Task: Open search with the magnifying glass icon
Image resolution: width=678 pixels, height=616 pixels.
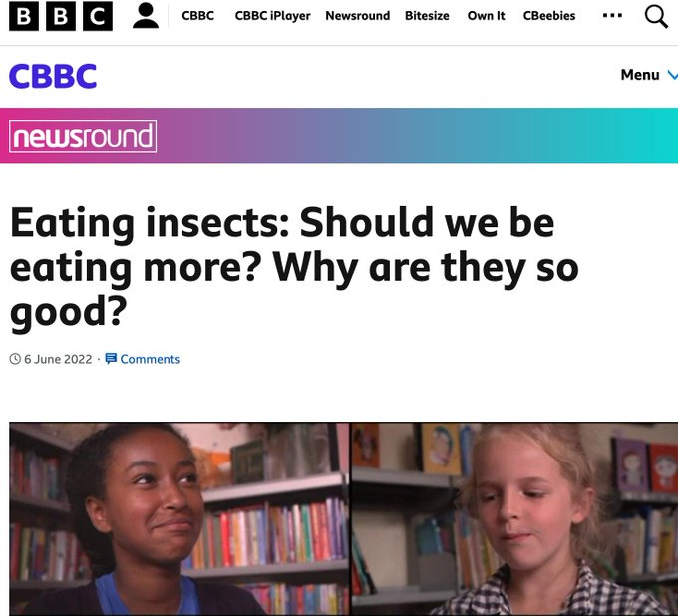Action: click(x=656, y=16)
